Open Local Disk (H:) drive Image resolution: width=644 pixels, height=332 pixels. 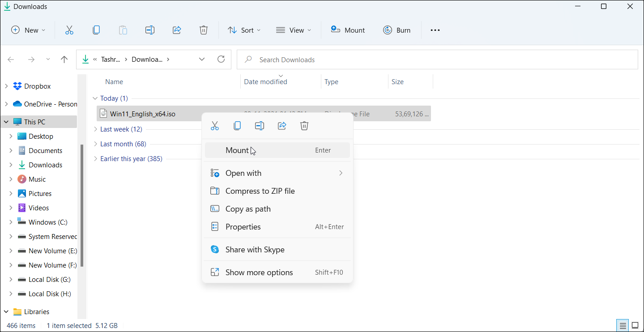[x=50, y=294]
